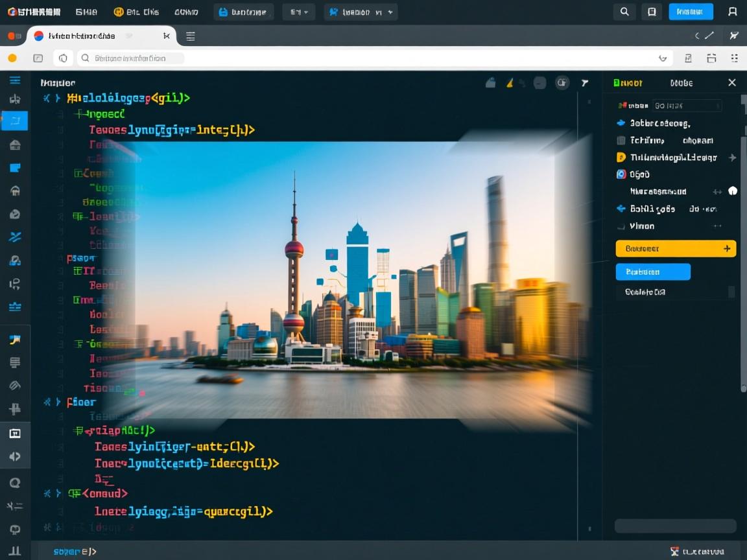Click the search magnifier icon in top bar

[x=624, y=12]
